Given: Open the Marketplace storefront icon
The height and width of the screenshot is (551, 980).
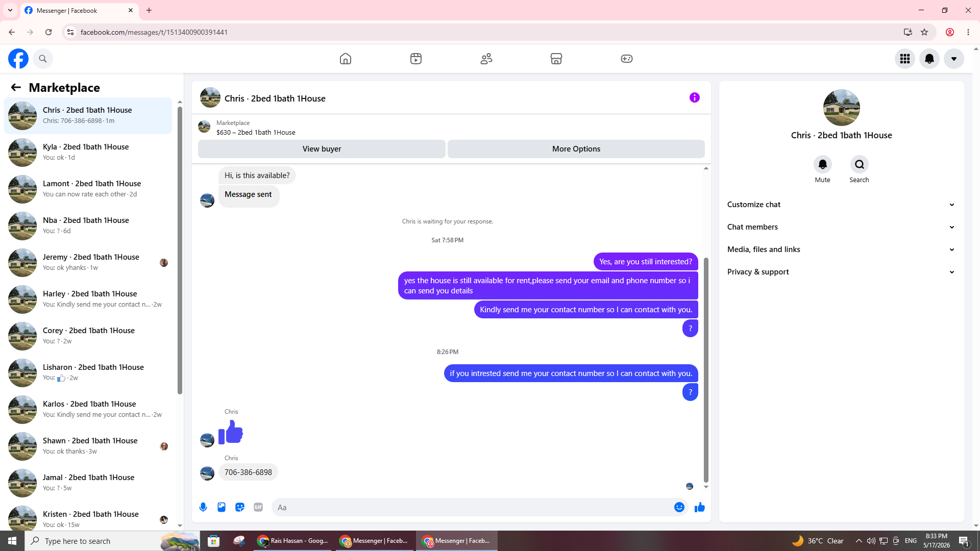Looking at the screenshot, I should coord(556,59).
